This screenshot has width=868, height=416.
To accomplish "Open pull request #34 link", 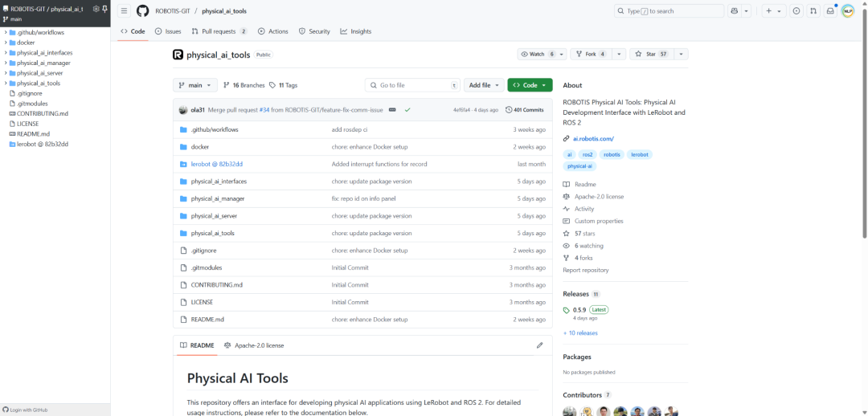I will [264, 110].
